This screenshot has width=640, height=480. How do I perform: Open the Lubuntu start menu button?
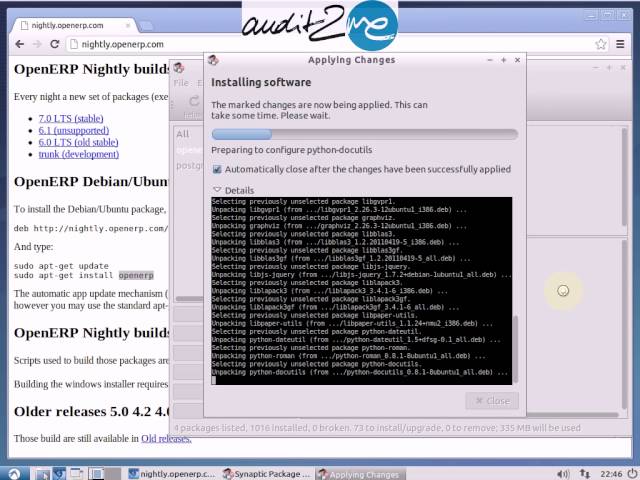point(14,473)
